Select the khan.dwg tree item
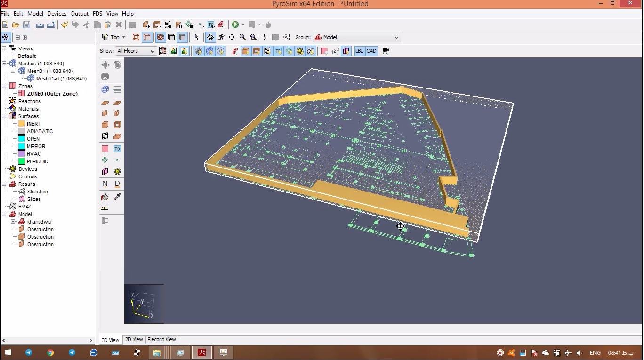This screenshot has height=360, width=644. click(39, 222)
